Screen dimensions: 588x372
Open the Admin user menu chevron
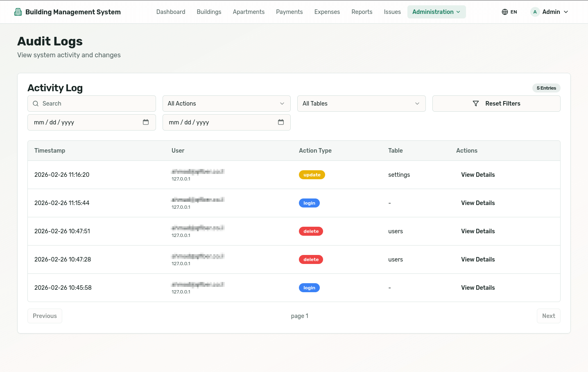click(x=566, y=12)
